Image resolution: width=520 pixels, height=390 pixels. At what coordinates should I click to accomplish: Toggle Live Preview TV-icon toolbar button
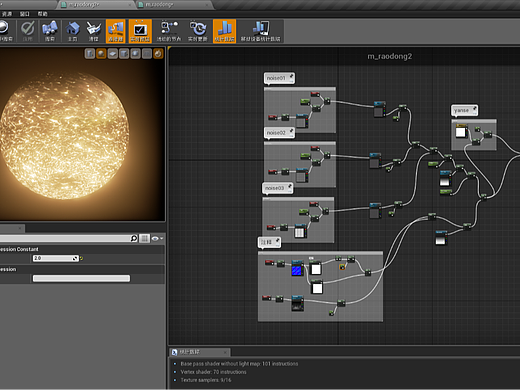click(x=140, y=31)
